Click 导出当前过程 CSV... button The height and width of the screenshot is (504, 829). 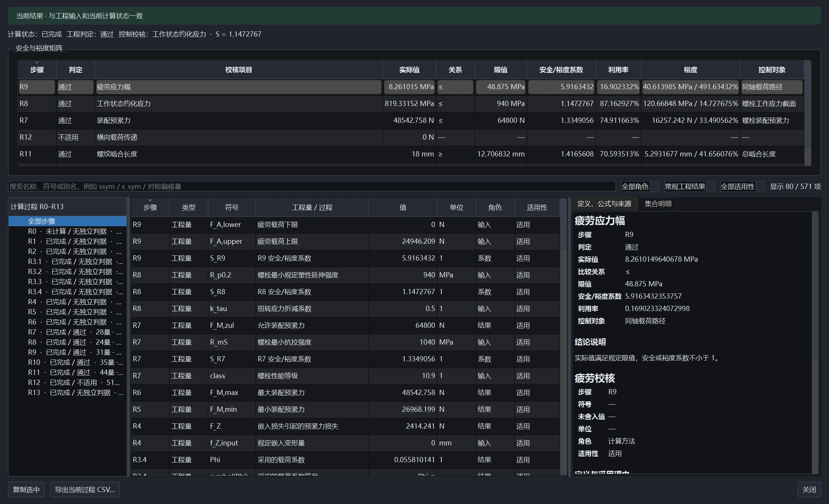(x=85, y=489)
